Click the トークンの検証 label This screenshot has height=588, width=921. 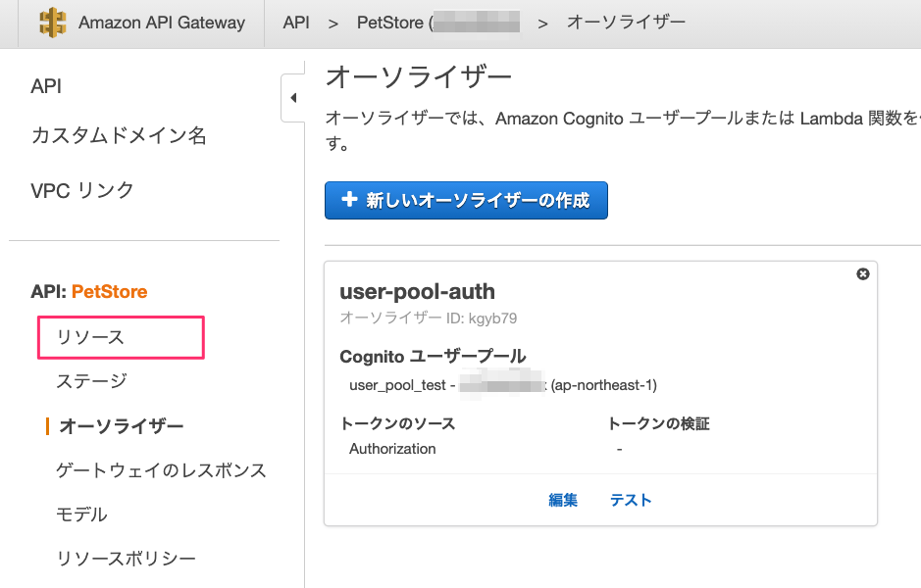click(x=658, y=423)
